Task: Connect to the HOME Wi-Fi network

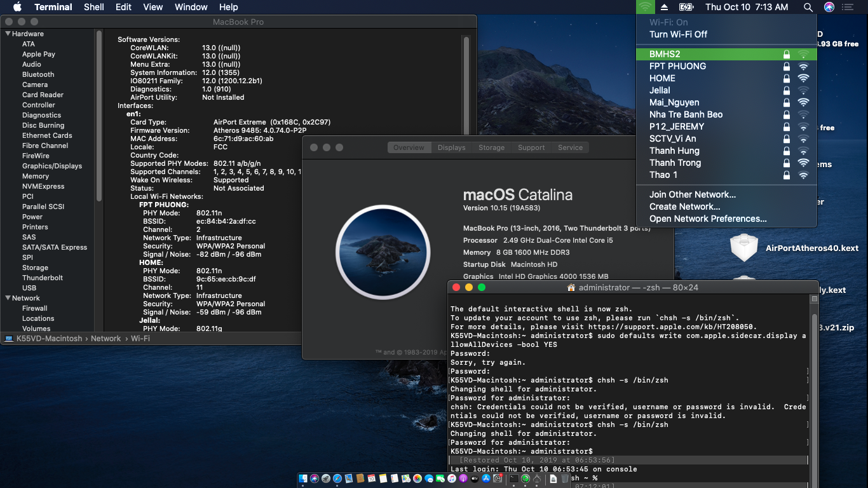Action: (x=726, y=78)
